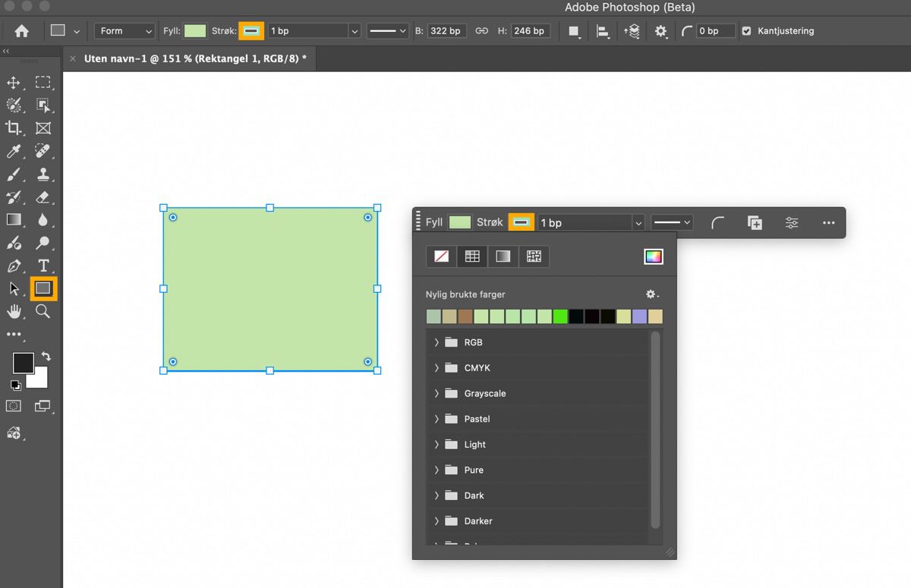The image size is (911, 588).
Task: Click the Home icon in options bar
Action: (22, 31)
